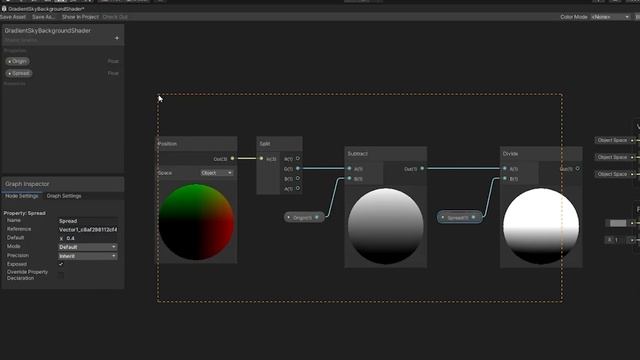Screen dimensions: 640x360
Task: Click the Float type label beside Origin
Action: point(113,61)
